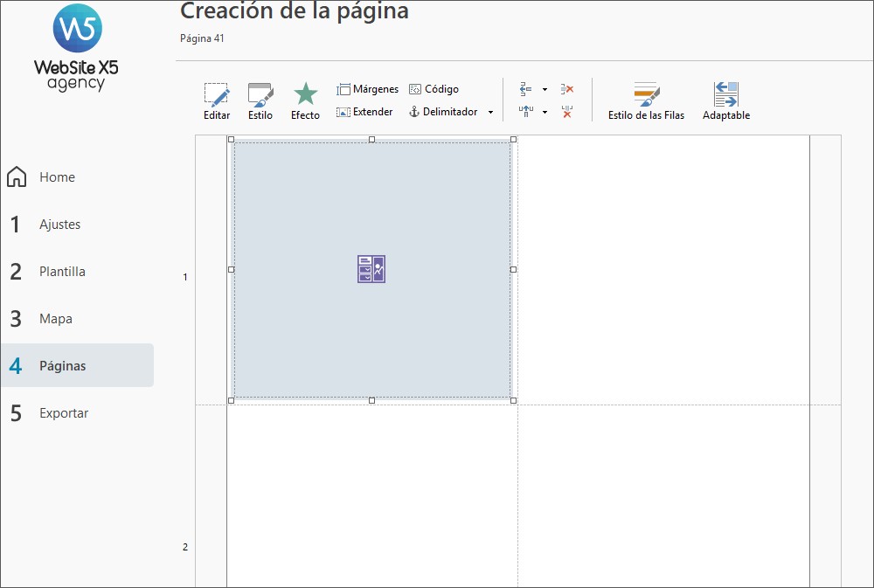Go to Home in the sidebar

point(57,177)
